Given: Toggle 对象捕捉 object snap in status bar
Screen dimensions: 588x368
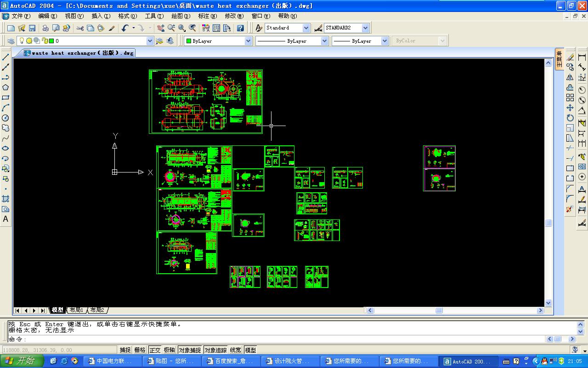Looking at the screenshot, I should pos(190,350).
